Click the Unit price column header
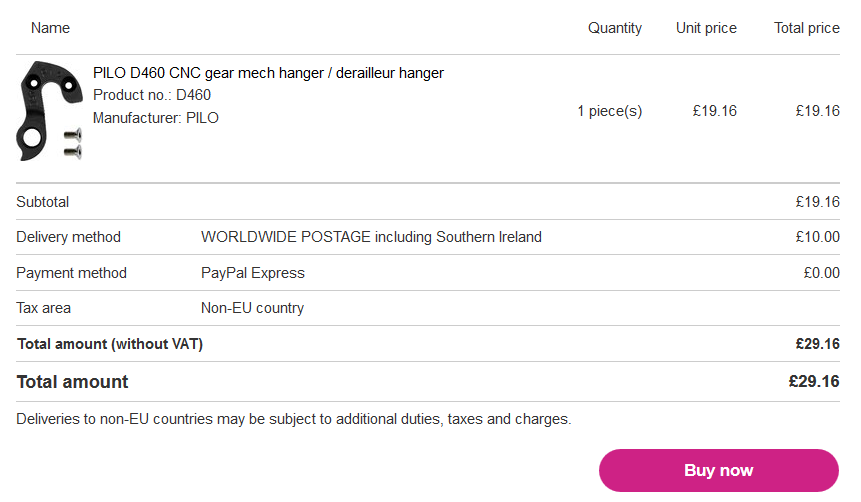 706,28
